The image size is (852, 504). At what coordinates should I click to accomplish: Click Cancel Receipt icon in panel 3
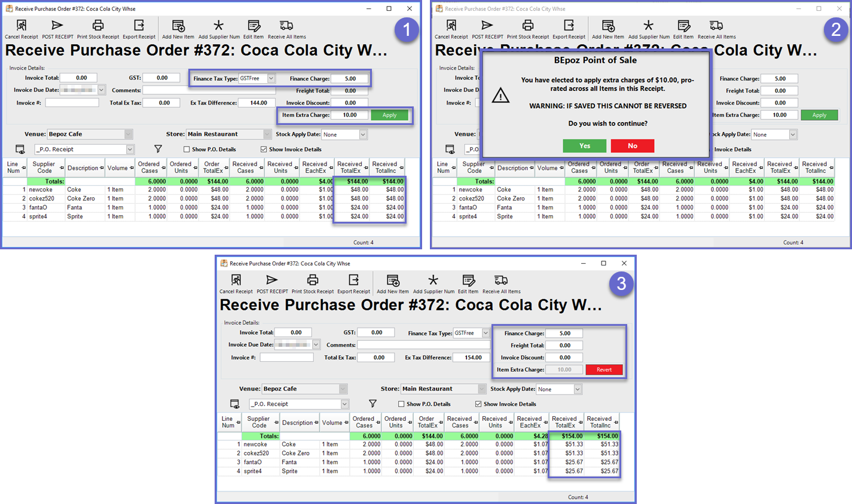coord(236,280)
